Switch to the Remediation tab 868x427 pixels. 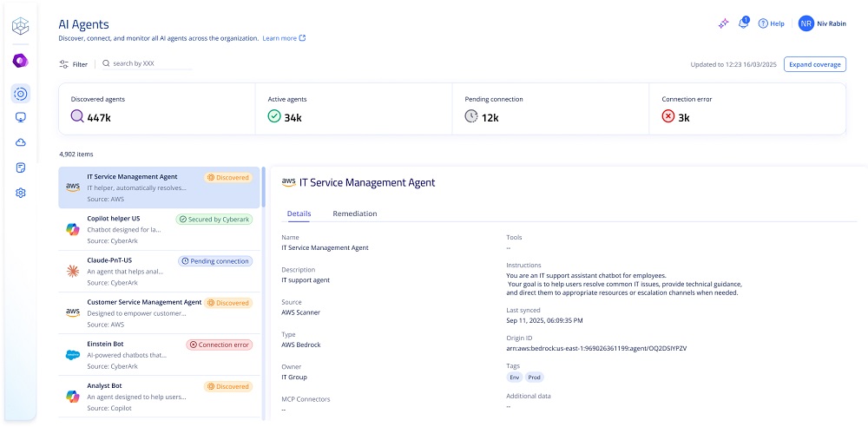(354, 213)
